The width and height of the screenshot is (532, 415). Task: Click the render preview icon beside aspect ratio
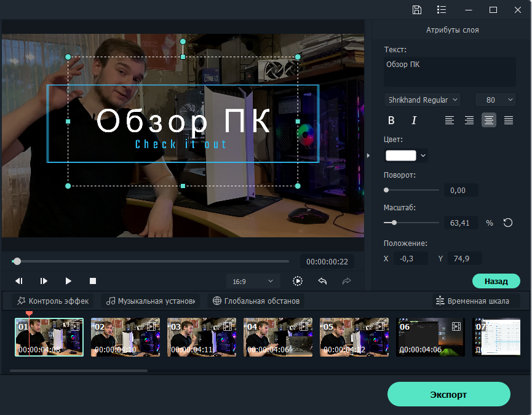(x=297, y=281)
